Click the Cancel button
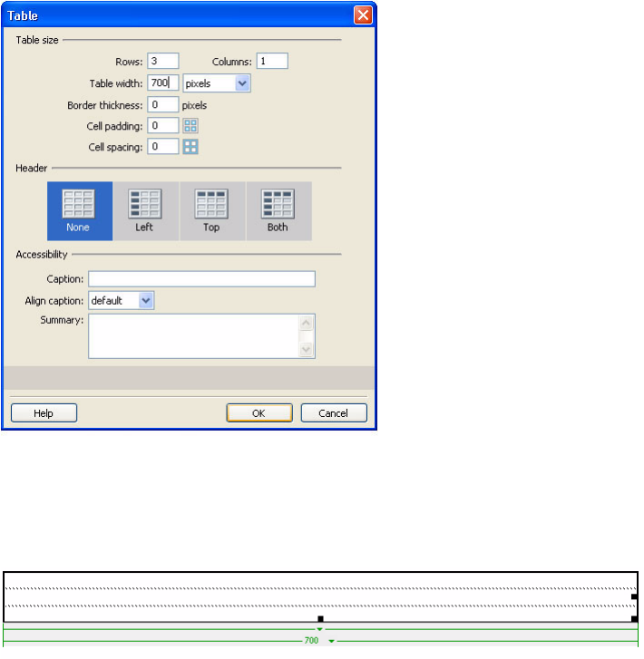 (336, 414)
